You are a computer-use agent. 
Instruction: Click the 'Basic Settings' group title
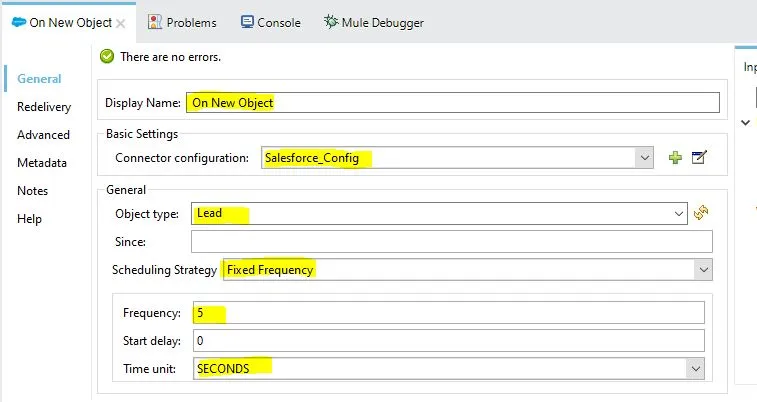tap(142, 134)
